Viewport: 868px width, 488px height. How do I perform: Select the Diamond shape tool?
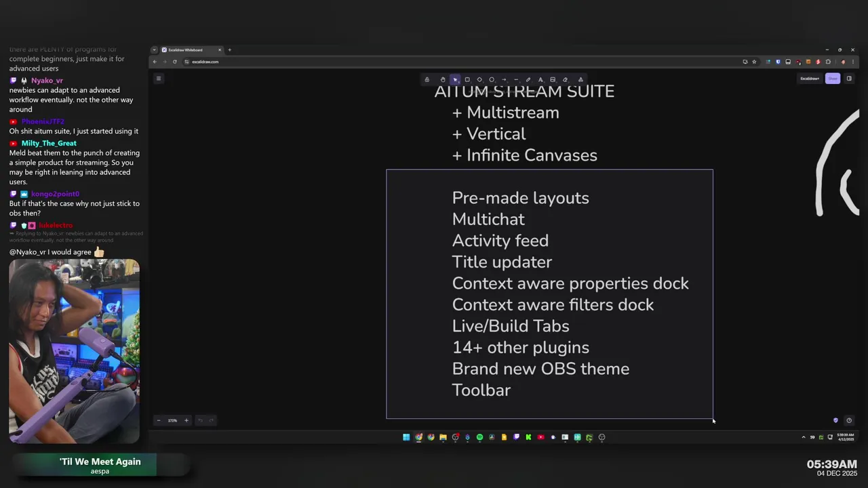tap(479, 79)
